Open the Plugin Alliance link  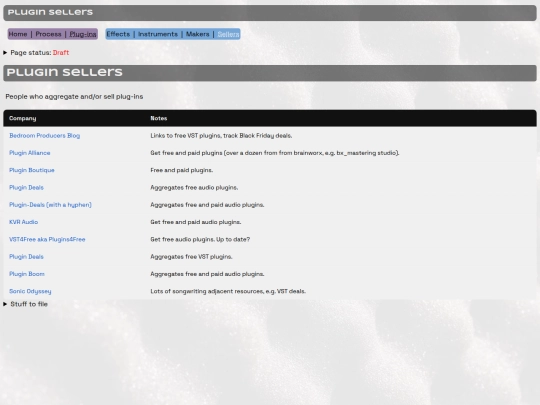click(x=30, y=153)
